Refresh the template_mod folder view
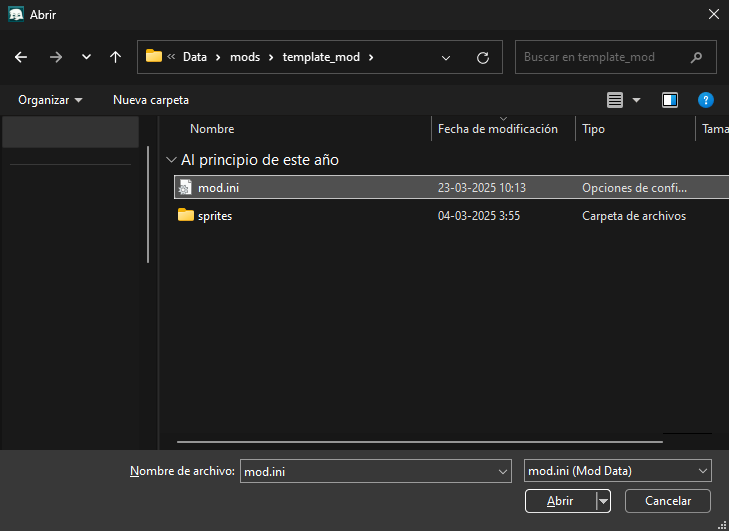This screenshot has width=729, height=531. click(x=483, y=57)
